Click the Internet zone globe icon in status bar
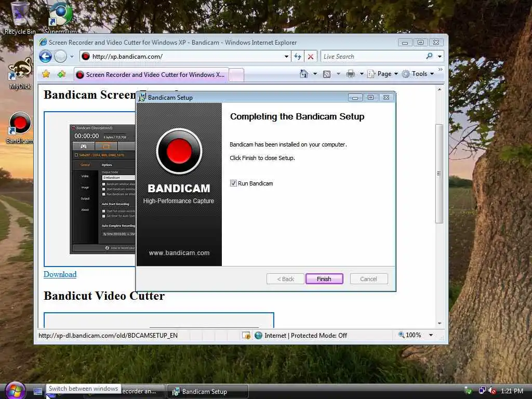This screenshot has width=532, height=399. (259, 336)
